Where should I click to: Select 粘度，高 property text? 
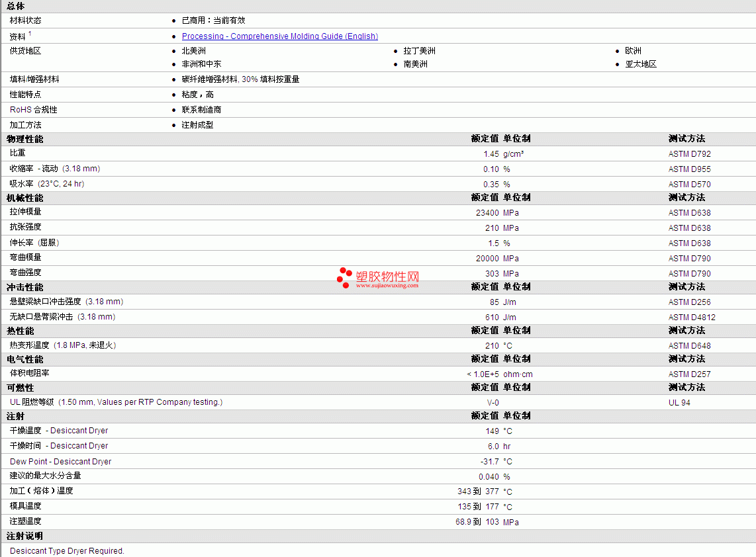(x=198, y=95)
